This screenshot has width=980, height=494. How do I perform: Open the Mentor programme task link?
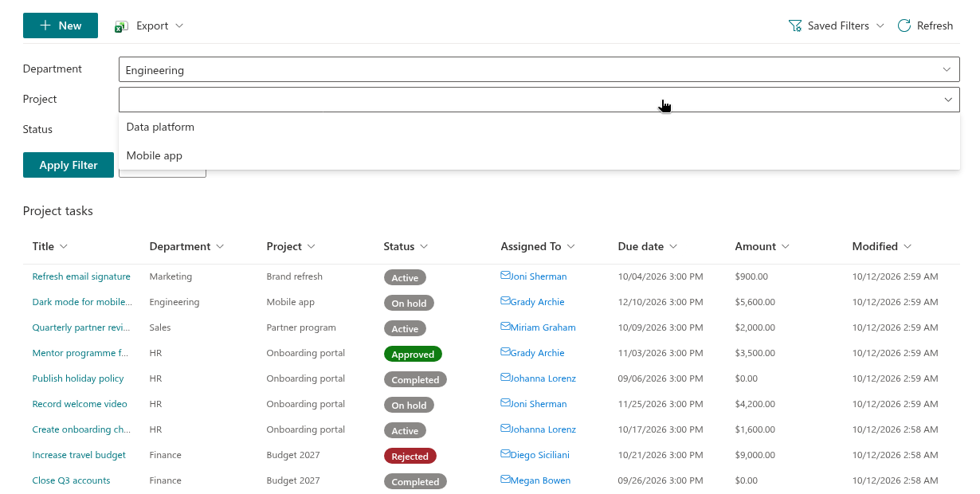(80, 353)
